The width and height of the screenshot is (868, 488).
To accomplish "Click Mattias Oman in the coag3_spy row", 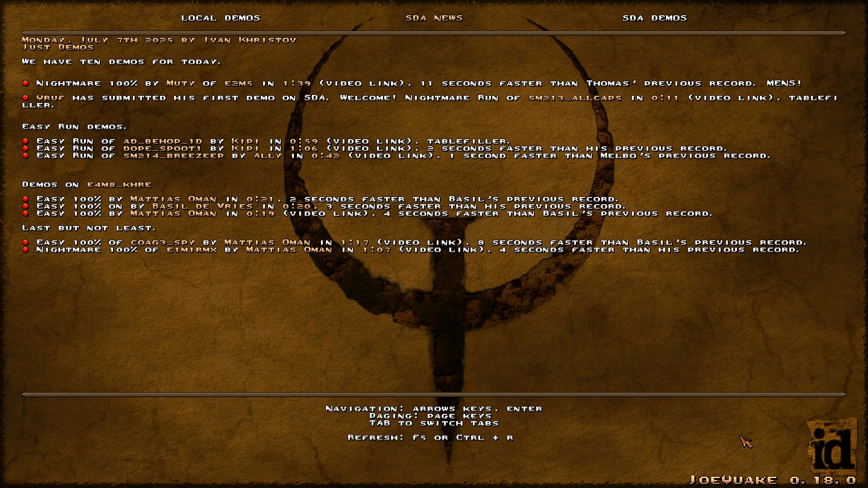I will pyautogui.click(x=268, y=242).
